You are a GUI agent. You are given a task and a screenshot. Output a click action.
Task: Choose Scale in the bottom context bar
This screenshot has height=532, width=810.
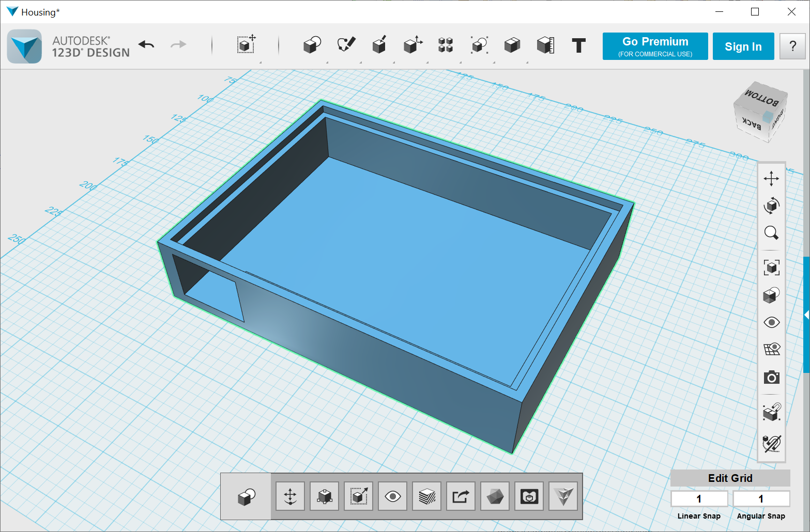(x=359, y=496)
